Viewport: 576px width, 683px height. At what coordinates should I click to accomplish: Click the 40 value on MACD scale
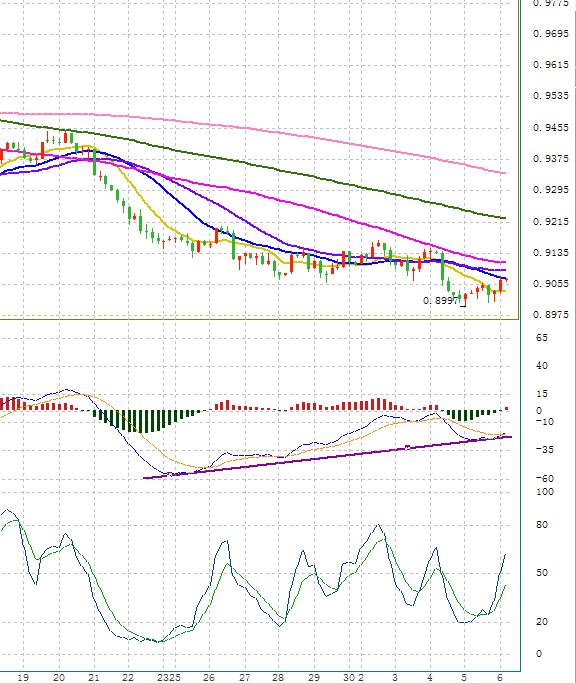pyautogui.click(x=542, y=366)
